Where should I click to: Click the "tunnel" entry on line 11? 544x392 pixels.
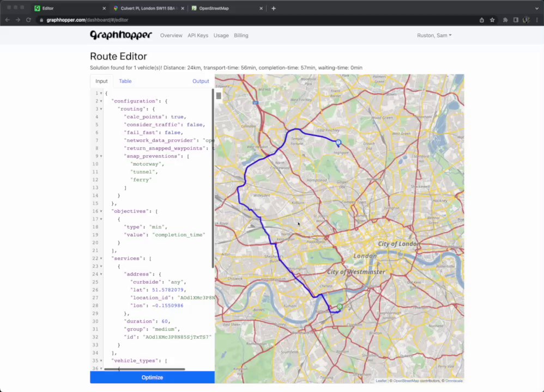click(x=143, y=172)
